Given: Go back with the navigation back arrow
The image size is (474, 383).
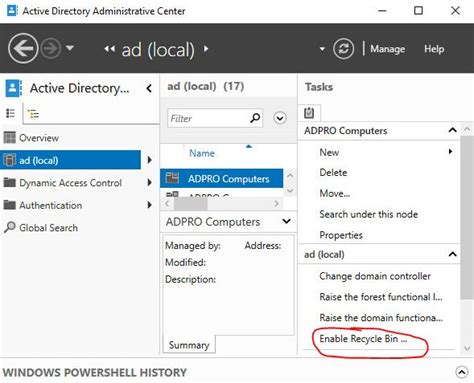Looking at the screenshot, I should [23, 49].
